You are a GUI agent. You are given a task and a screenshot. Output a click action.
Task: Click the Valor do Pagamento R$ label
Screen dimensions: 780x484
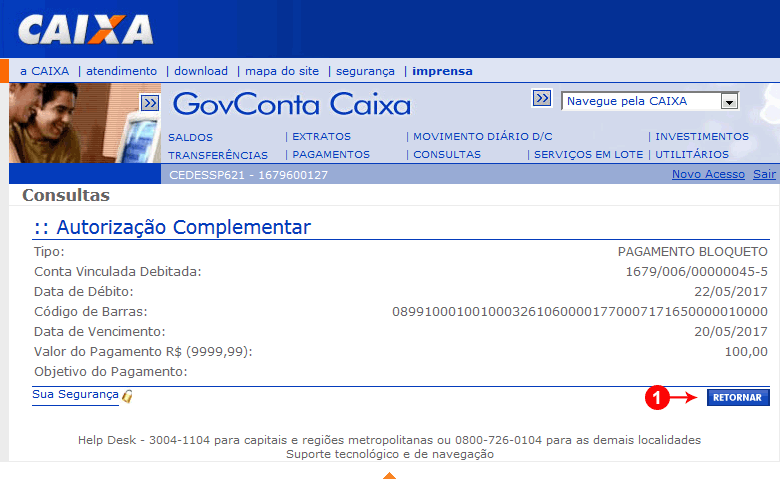click(143, 352)
